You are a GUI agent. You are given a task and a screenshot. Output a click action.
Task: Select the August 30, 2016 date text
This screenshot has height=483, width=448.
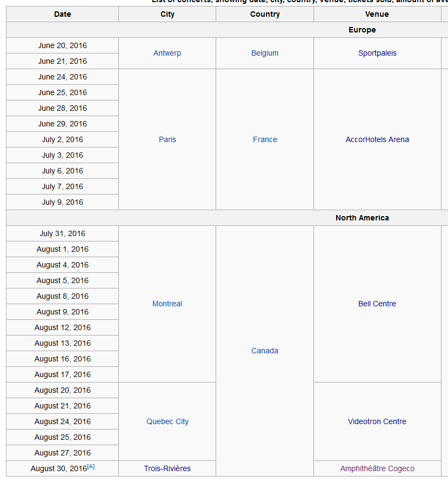pos(59,469)
